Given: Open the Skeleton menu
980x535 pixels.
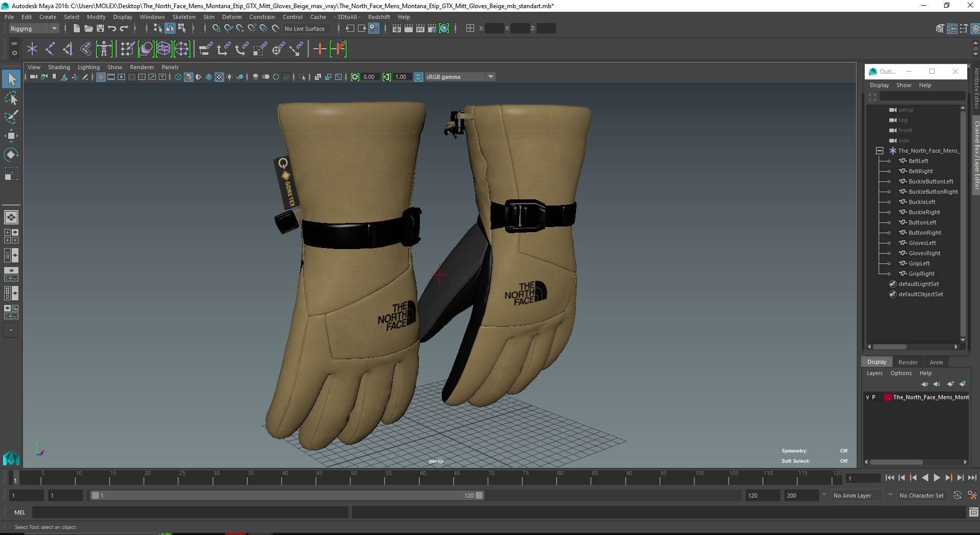Looking at the screenshot, I should pyautogui.click(x=184, y=17).
